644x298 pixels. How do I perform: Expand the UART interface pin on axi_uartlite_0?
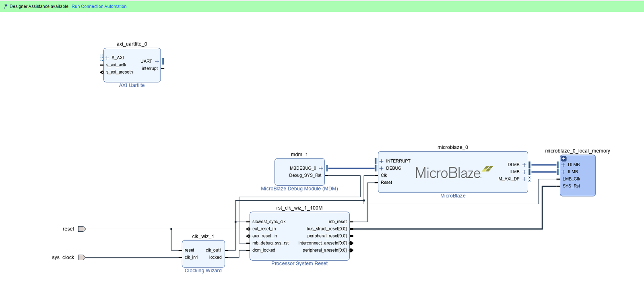tap(157, 62)
